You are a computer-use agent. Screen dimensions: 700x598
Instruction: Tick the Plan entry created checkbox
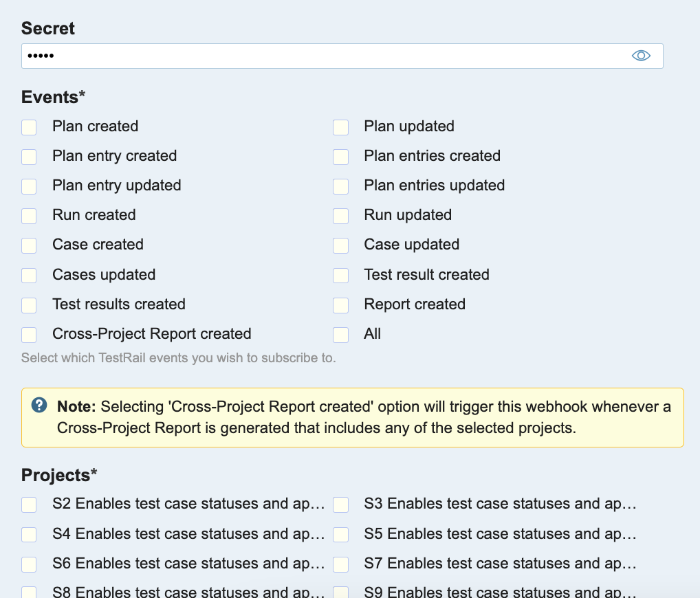(x=29, y=157)
